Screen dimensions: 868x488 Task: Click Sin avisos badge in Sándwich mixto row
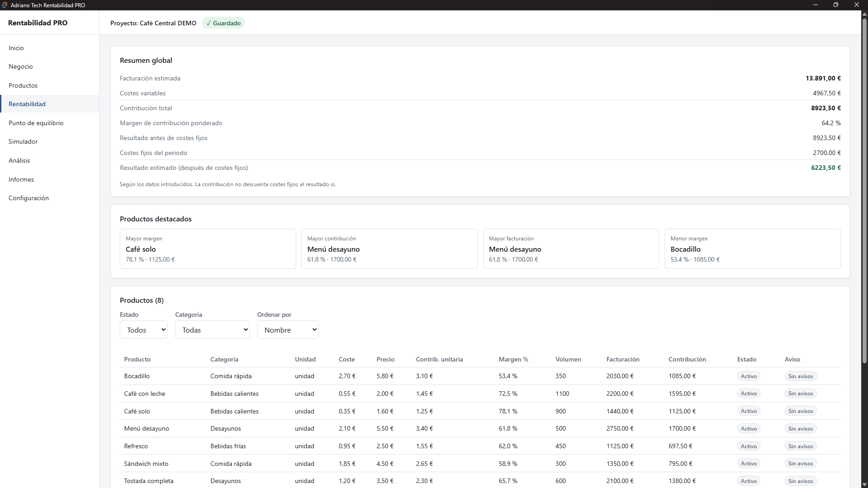tap(801, 464)
